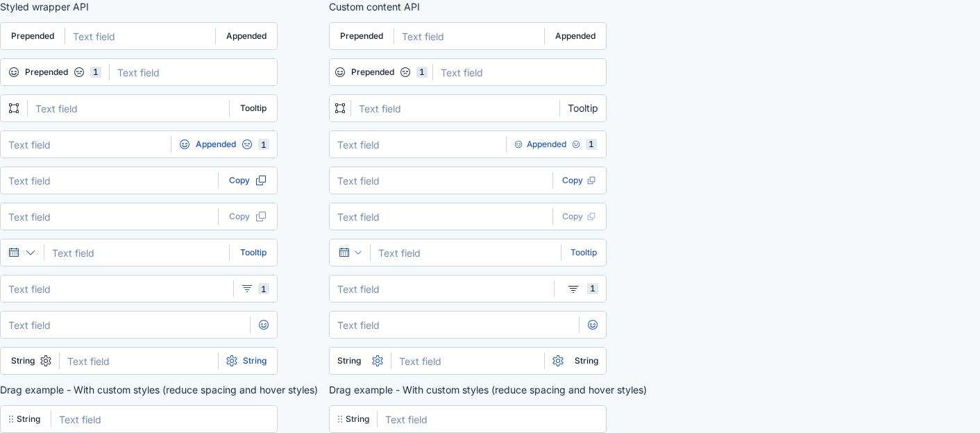Click the calendar icon in Styled wrapper column
This screenshot has height=433, width=980.
tap(14, 253)
